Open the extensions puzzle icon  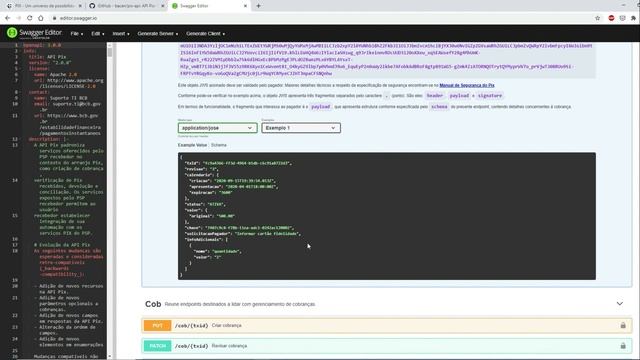click(x=633, y=18)
